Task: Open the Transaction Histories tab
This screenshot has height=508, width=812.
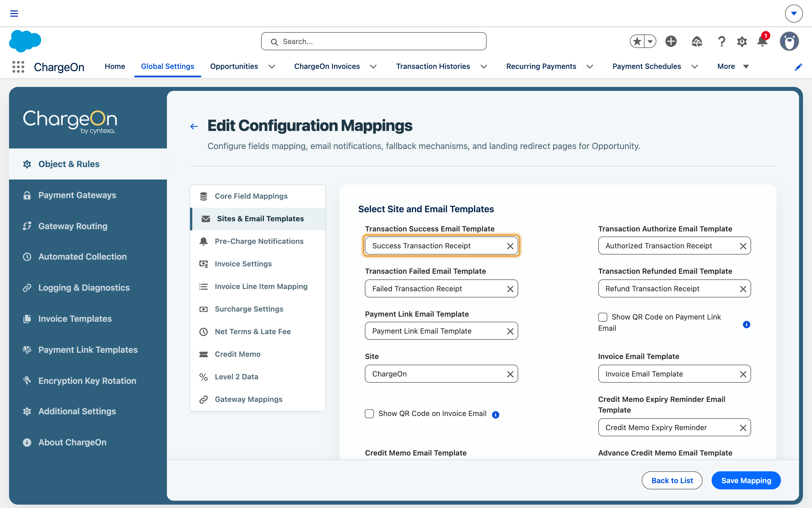Action: [x=433, y=67]
